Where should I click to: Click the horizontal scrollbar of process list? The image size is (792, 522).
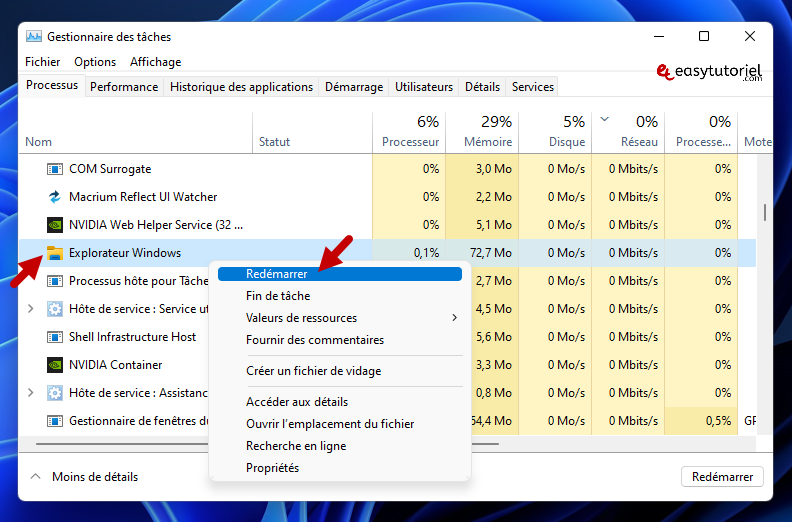click(x=267, y=444)
